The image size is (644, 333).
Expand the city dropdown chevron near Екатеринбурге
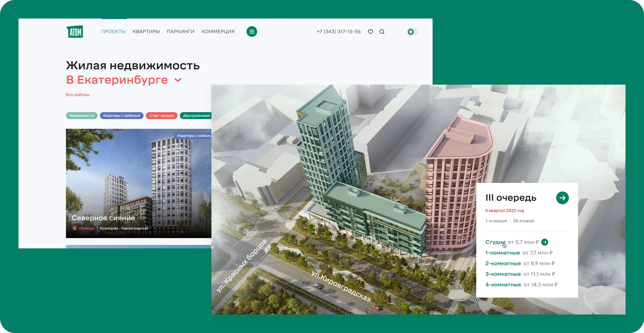(178, 80)
